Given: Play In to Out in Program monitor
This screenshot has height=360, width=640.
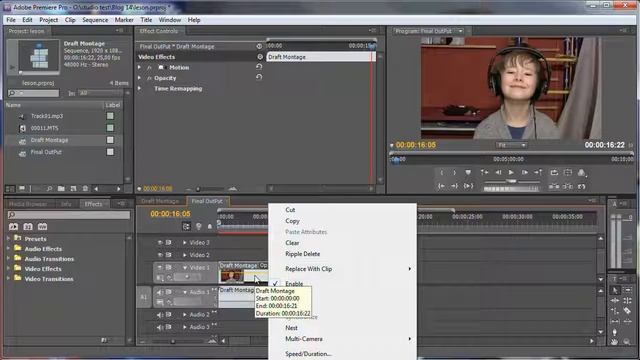Looking at the screenshot, I should click(x=468, y=186).
